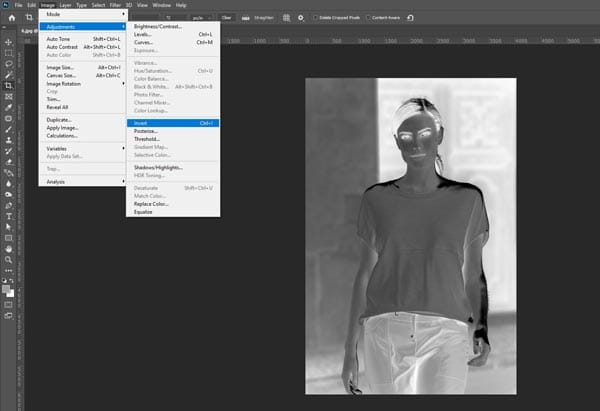Choose Reveal All
The height and width of the screenshot is (411, 600).
click(x=83, y=107)
